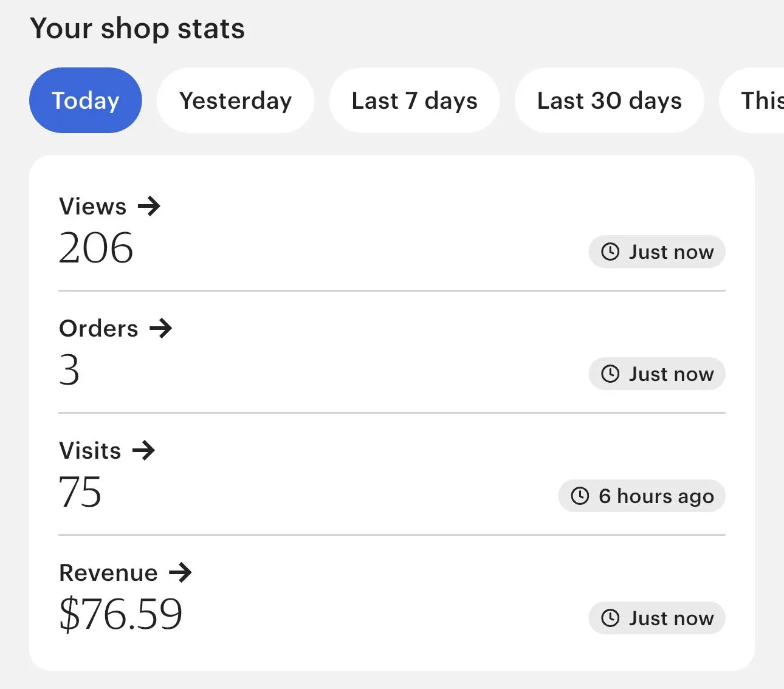Viewport: 784px width, 689px height.
Task: Click the clock icon in the Revenue row
Action: [610, 618]
